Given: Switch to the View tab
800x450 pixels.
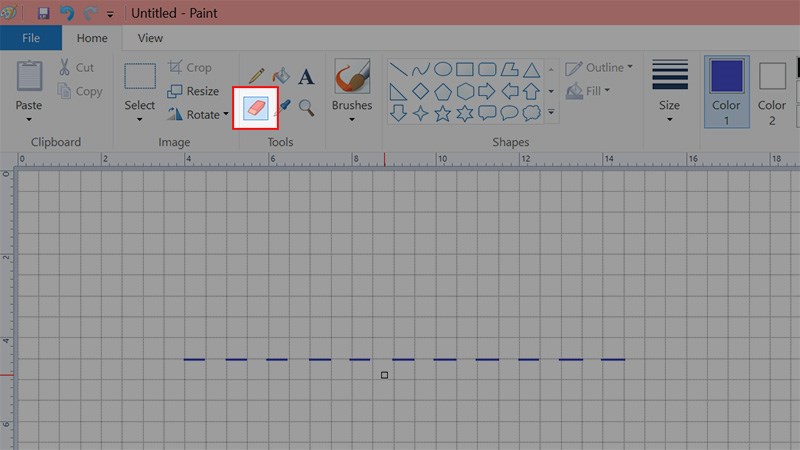Looking at the screenshot, I should pos(150,38).
